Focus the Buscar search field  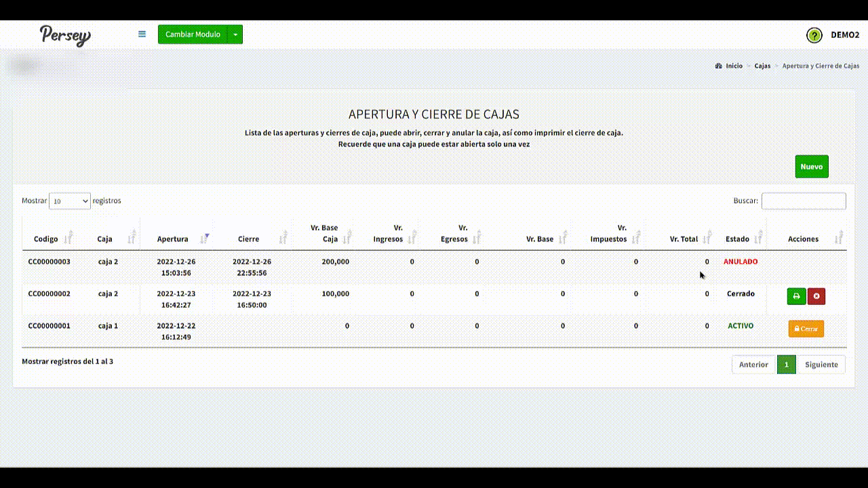[804, 201]
